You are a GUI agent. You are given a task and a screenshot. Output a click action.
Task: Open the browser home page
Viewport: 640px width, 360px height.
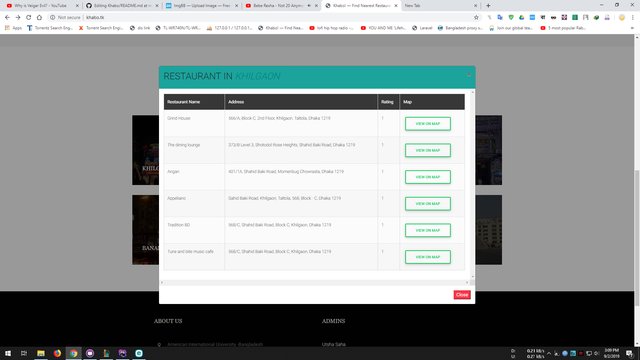(x=39, y=18)
